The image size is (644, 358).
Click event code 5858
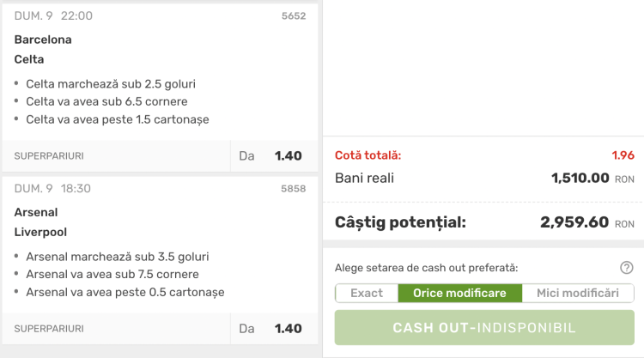(294, 189)
